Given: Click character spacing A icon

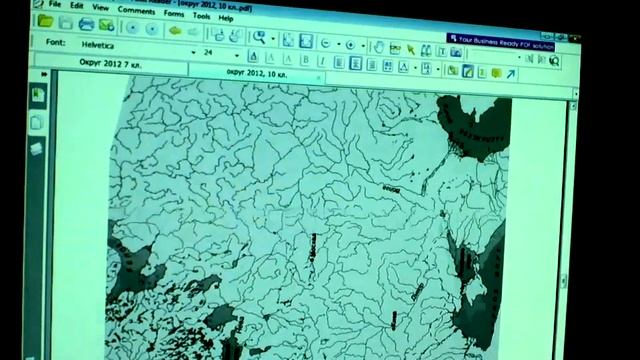Looking at the screenshot, I should [403, 67].
